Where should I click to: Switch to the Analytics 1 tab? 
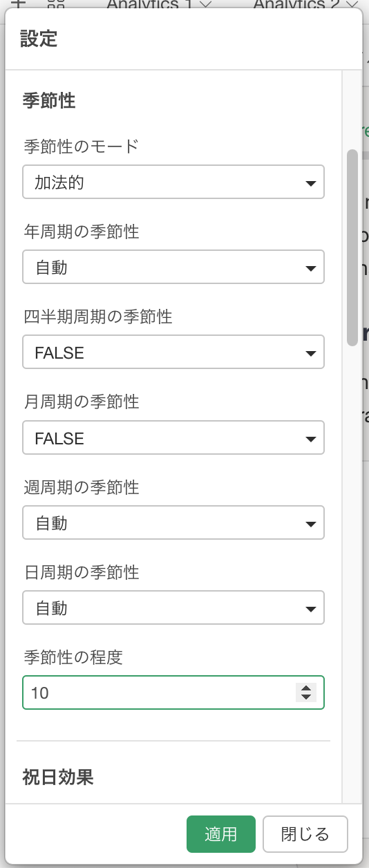[x=151, y=4]
